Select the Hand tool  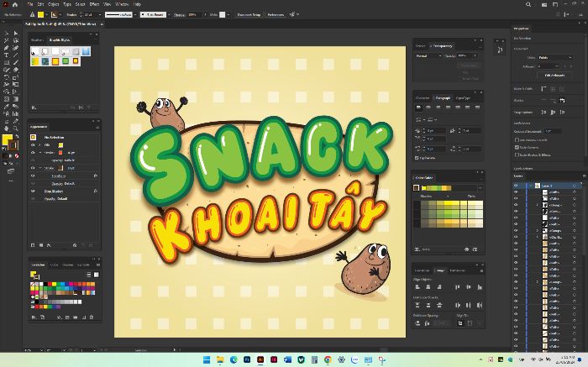tap(7, 128)
